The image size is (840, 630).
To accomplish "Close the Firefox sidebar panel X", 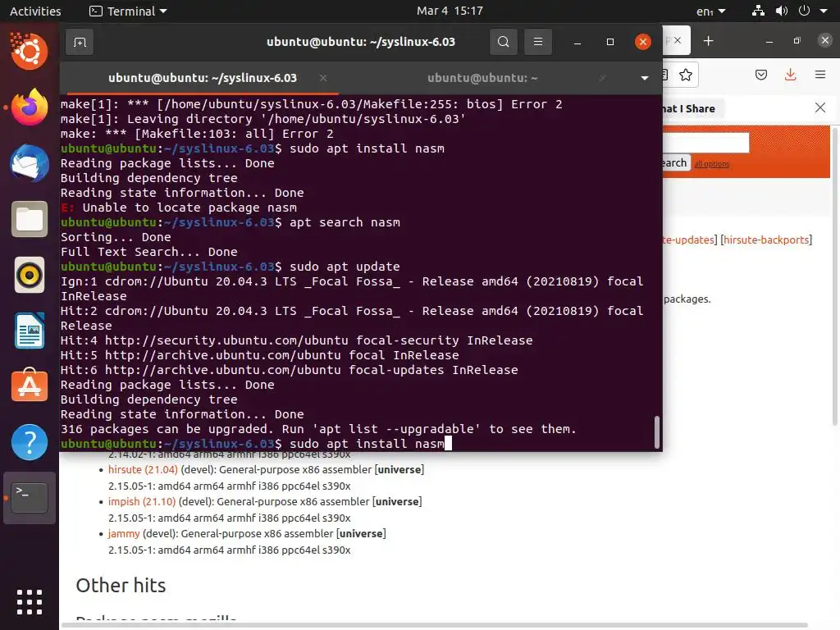I will (x=820, y=107).
